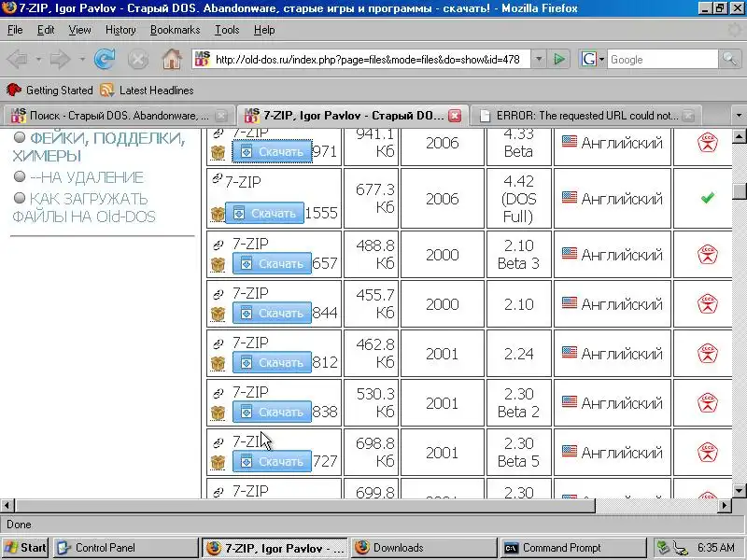The image size is (747, 560).
Task: Click the package icon in the 2.24 row
Action: [218, 363]
